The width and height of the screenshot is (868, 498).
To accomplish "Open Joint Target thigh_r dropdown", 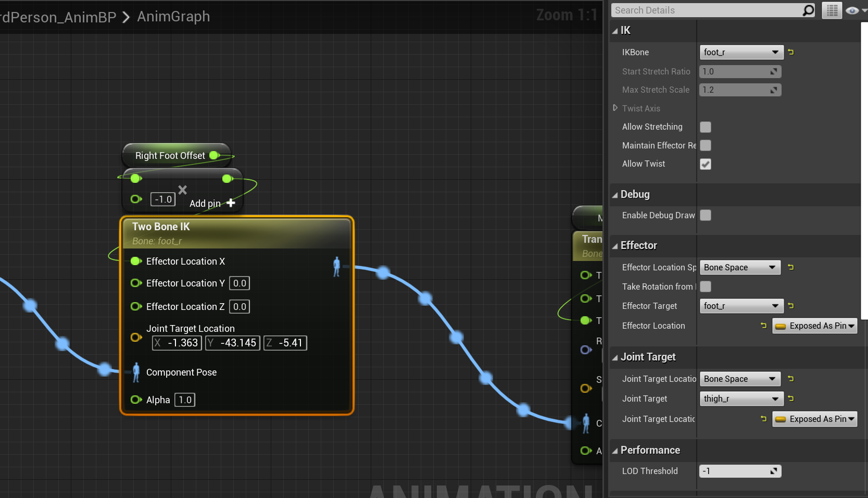I will [x=741, y=399].
